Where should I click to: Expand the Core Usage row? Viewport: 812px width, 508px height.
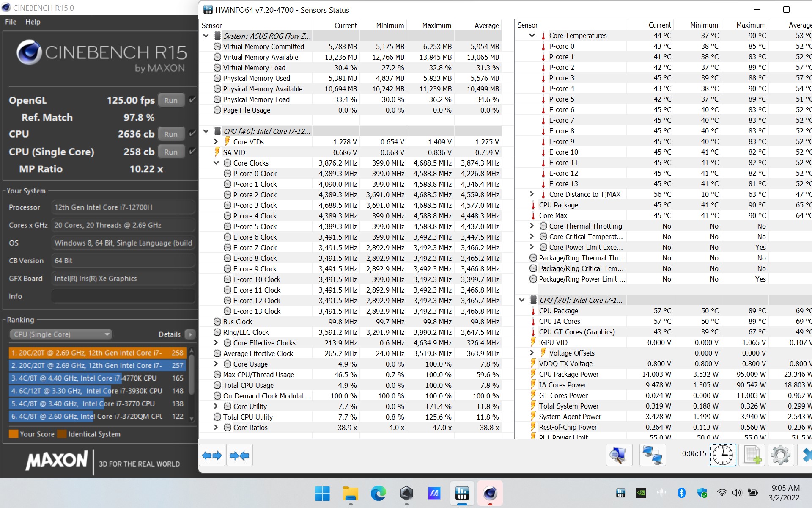point(216,364)
